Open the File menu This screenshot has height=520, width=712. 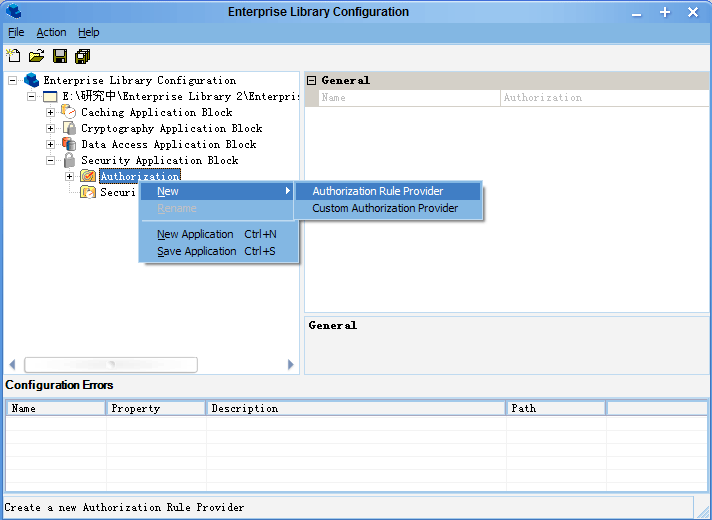(x=16, y=32)
